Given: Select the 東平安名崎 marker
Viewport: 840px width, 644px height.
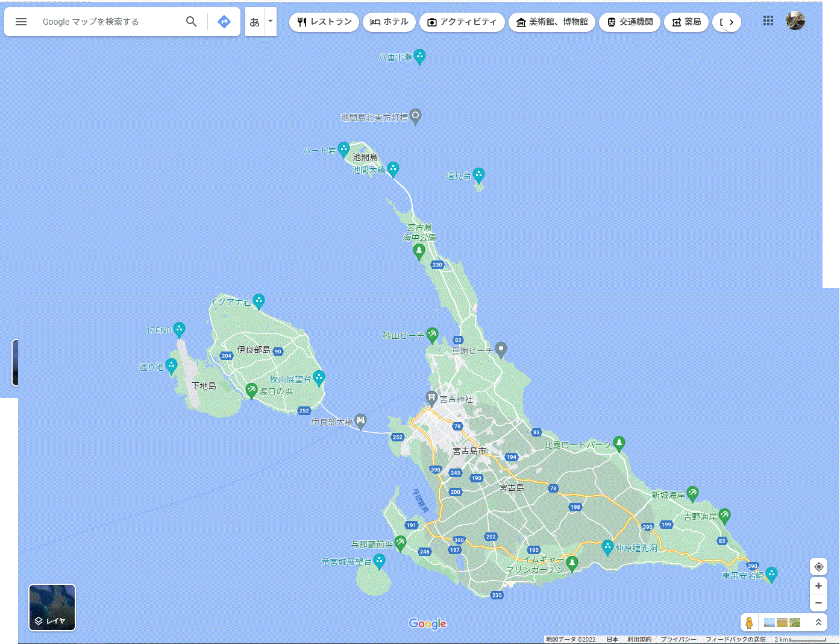Looking at the screenshot, I should coord(771,574).
